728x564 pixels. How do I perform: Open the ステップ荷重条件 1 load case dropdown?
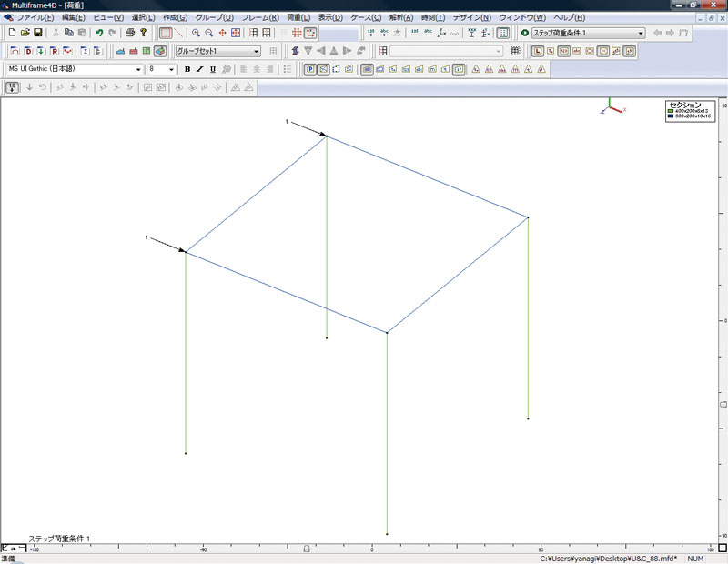588,33
